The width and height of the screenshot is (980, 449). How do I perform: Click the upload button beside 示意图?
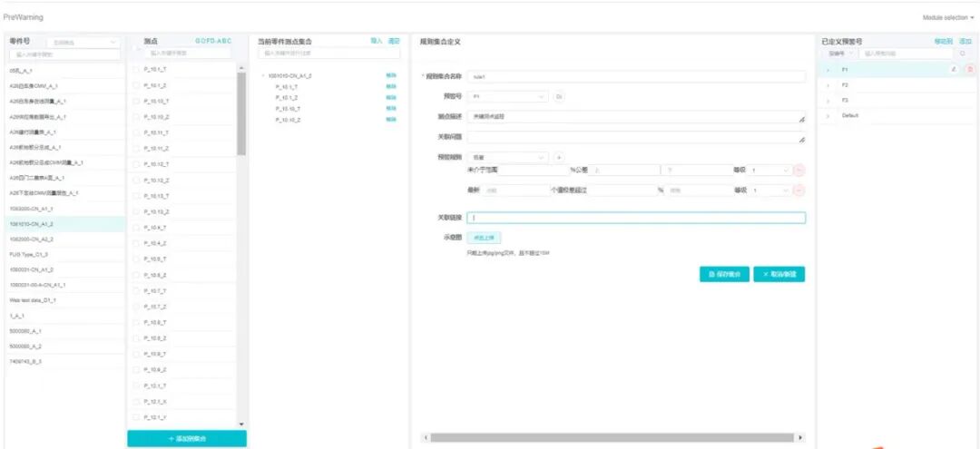pos(485,238)
